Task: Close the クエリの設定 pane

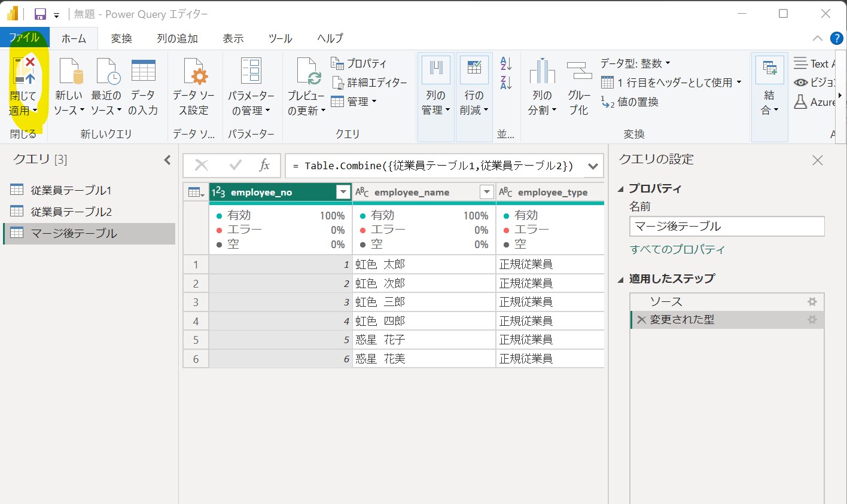Action: point(818,160)
